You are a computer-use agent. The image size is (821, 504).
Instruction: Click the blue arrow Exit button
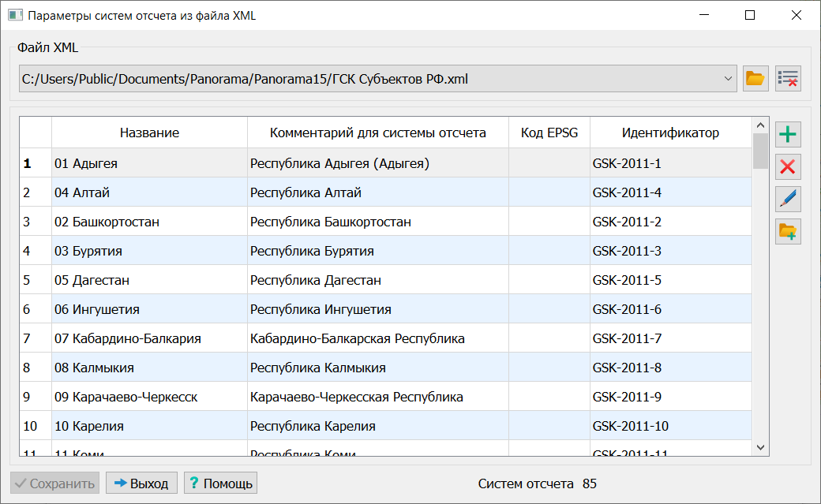[141, 483]
